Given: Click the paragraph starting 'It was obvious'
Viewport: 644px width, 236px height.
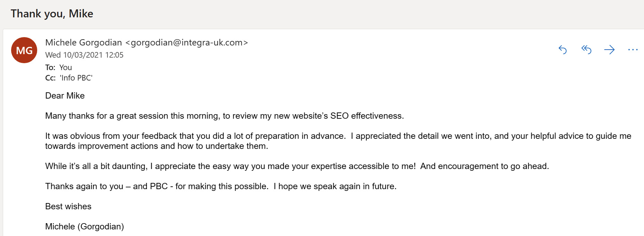Looking at the screenshot, I should (338, 141).
